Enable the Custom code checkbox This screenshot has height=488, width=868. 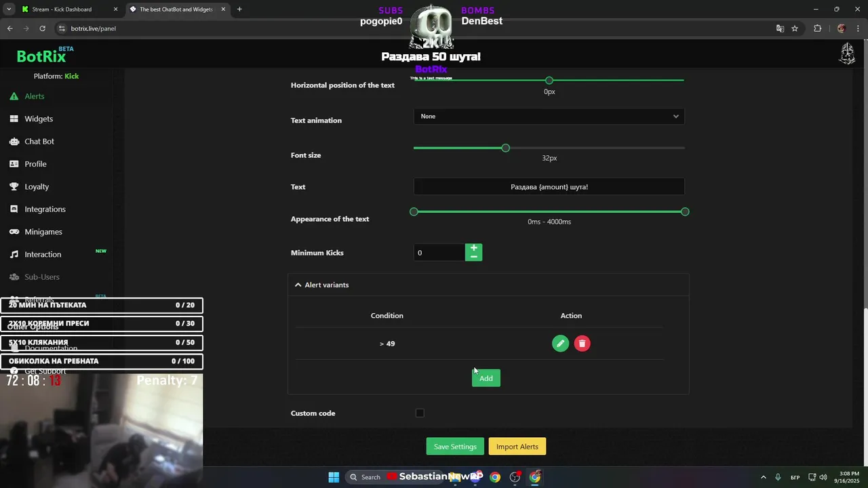click(x=420, y=413)
